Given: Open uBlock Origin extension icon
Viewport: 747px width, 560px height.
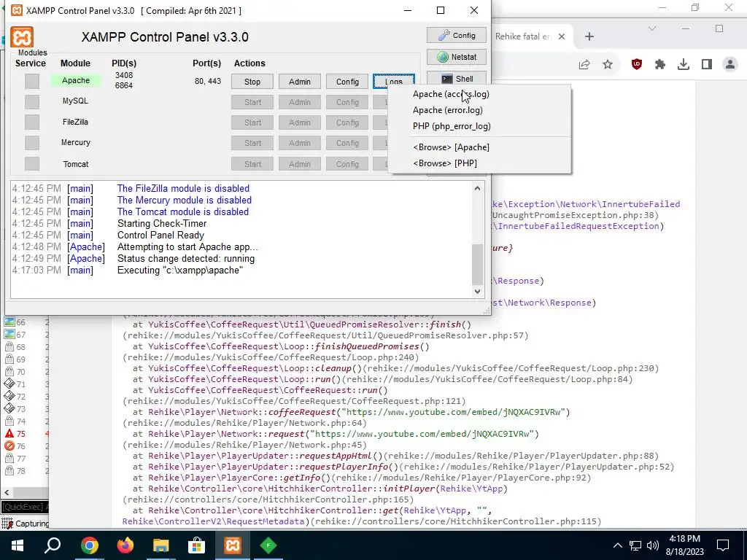Looking at the screenshot, I should click(636, 64).
